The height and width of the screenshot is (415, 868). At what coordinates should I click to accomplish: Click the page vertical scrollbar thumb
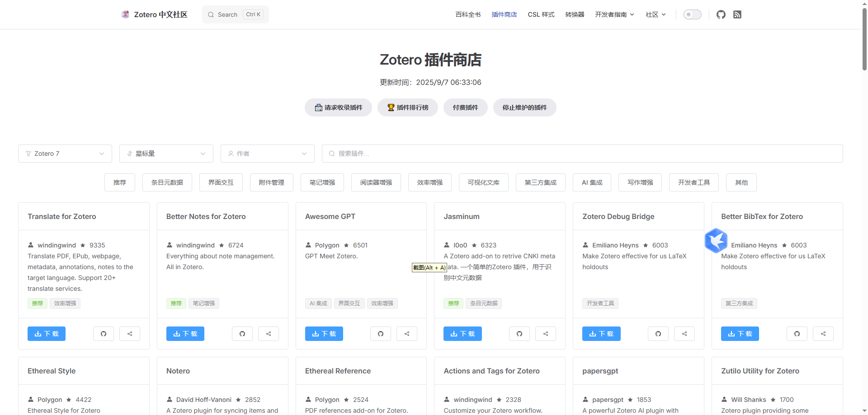(x=864, y=40)
